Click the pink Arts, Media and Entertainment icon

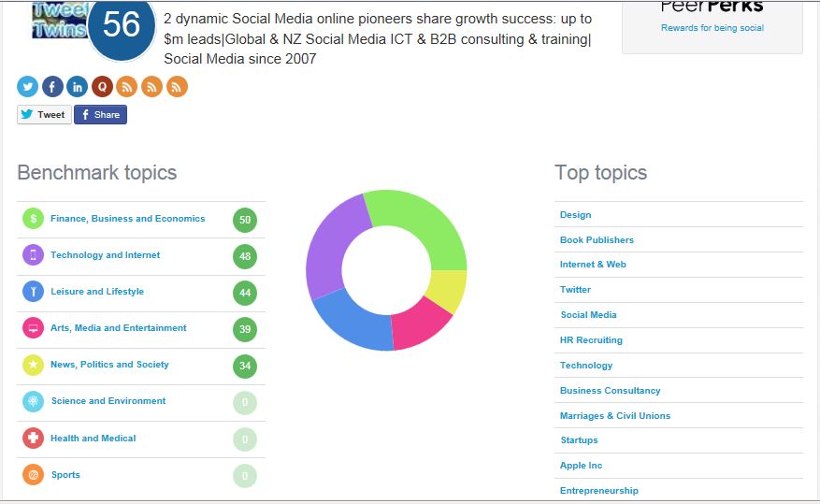(33, 328)
